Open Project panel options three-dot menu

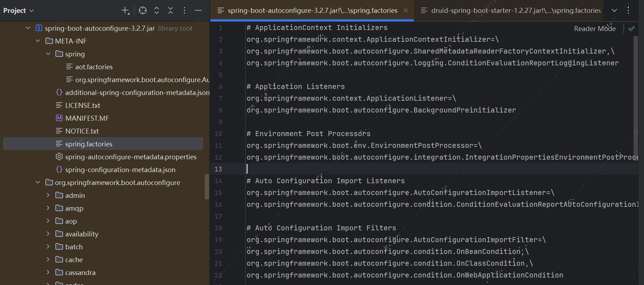(x=184, y=11)
